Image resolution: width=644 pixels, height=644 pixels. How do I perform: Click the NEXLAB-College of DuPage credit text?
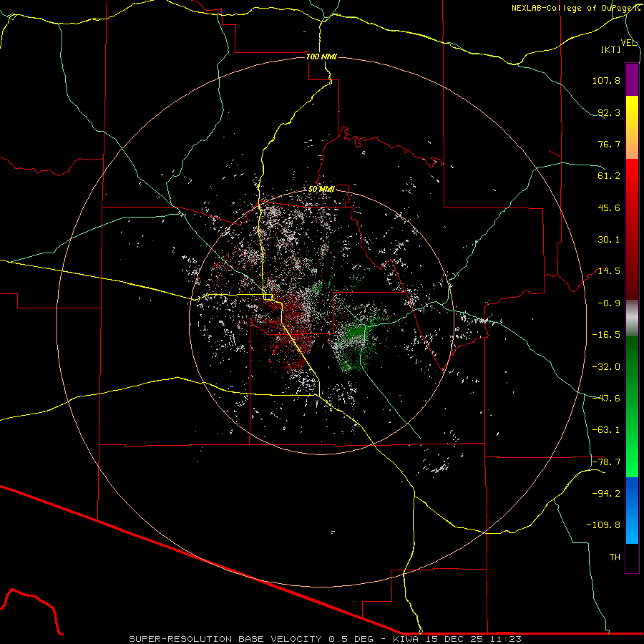click(575, 8)
